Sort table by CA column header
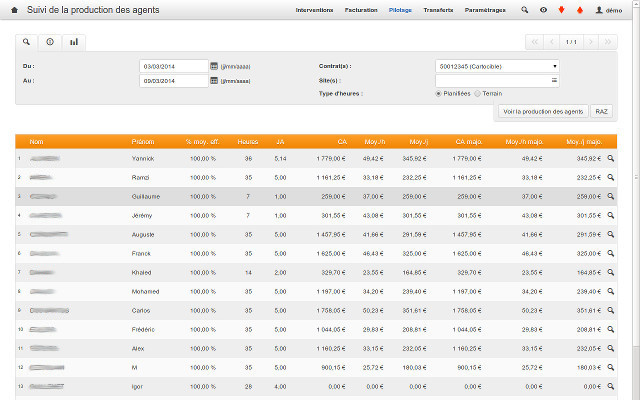The image size is (640, 400). [342, 142]
